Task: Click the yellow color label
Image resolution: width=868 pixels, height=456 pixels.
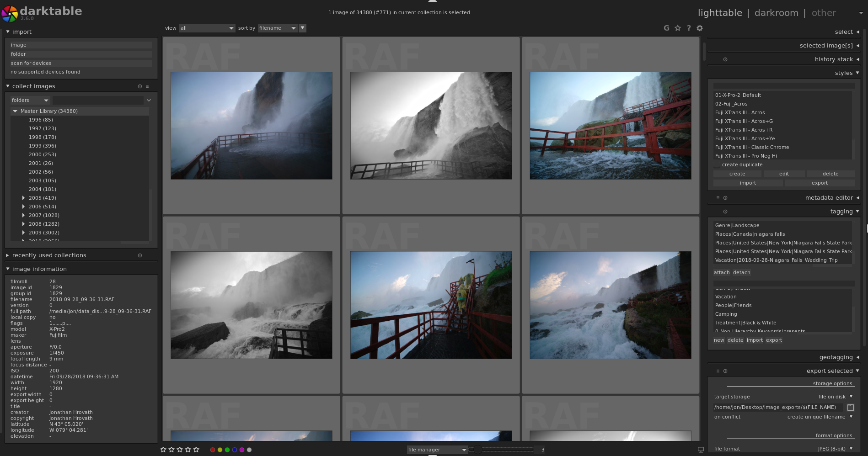Action: pos(220,450)
